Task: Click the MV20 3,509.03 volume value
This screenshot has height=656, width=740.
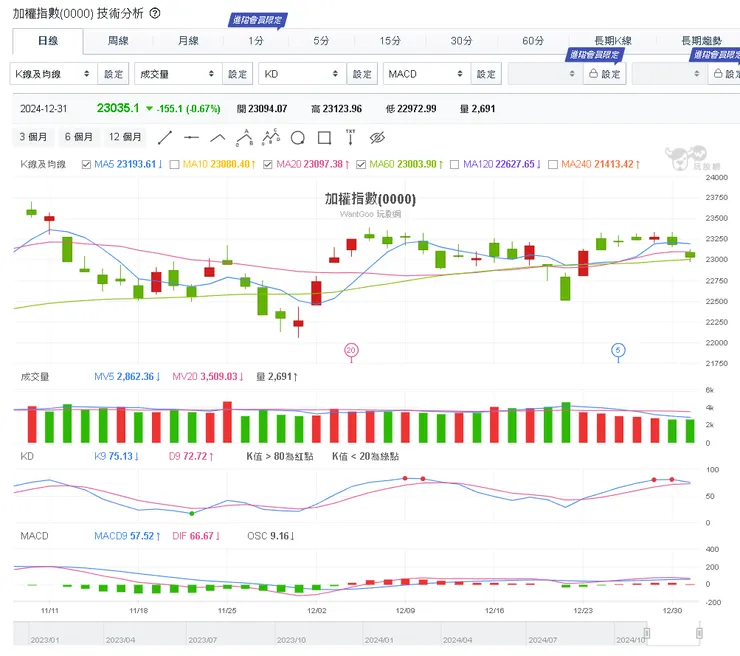Action: [x=208, y=377]
